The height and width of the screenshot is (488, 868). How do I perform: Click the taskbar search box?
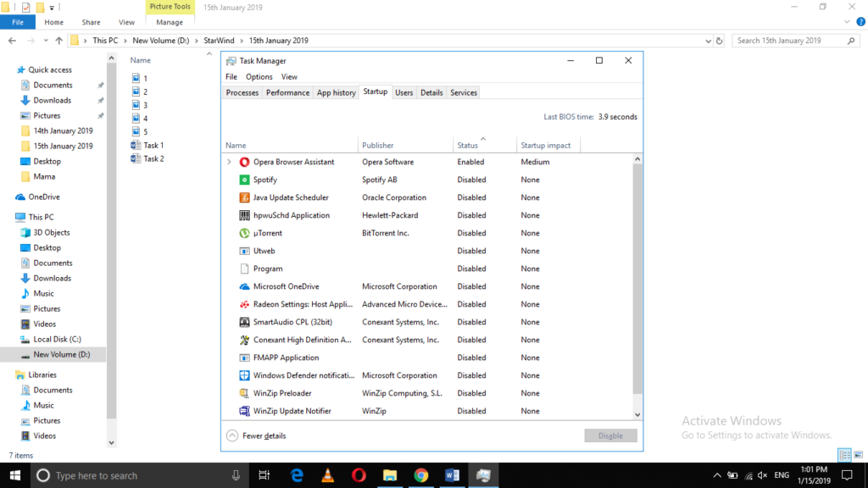(x=138, y=475)
